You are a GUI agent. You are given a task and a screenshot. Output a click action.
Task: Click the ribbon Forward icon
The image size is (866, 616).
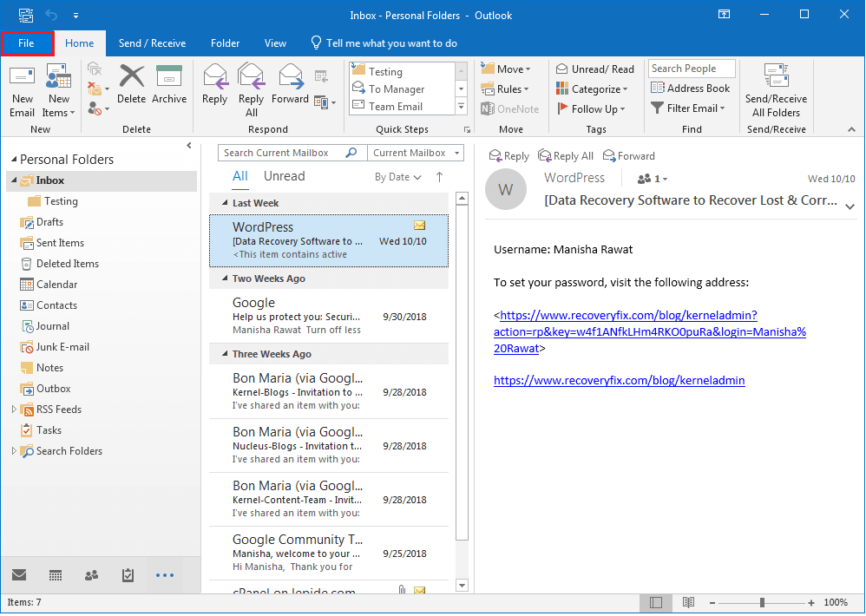pyautogui.click(x=291, y=76)
